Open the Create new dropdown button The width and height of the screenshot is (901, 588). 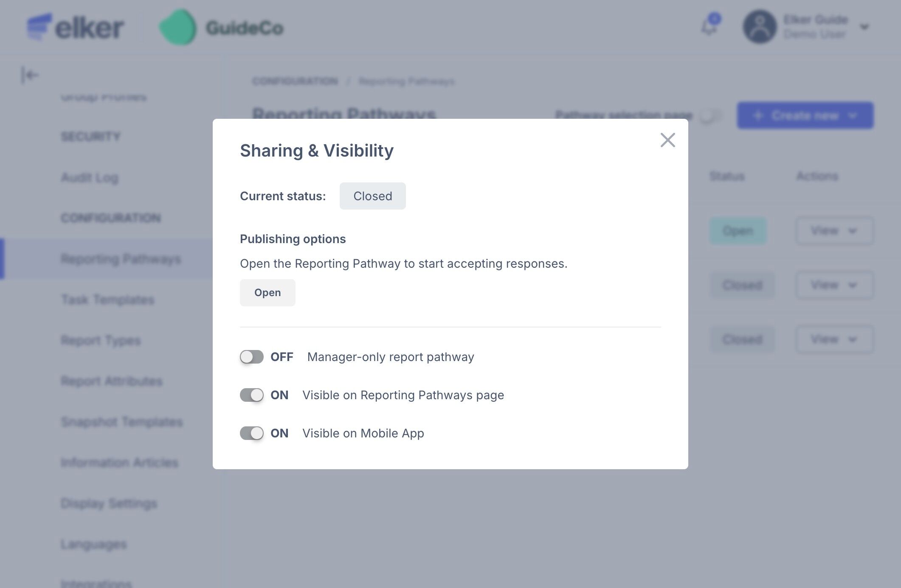pos(805,115)
